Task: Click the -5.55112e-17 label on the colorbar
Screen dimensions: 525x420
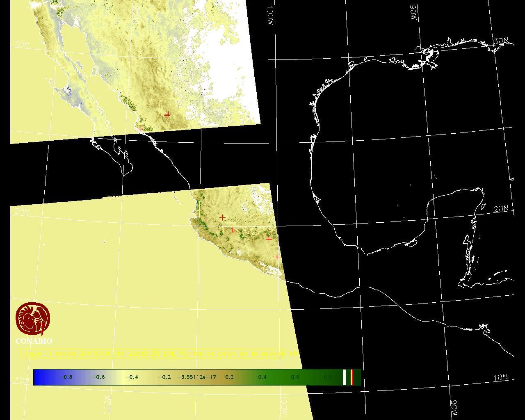Action: tap(196, 377)
